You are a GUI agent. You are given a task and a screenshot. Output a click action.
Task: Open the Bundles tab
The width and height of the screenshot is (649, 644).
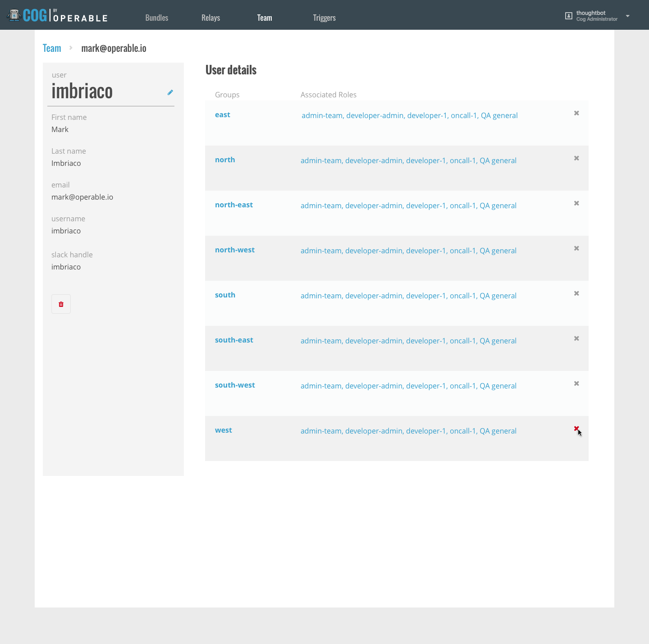pyautogui.click(x=156, y=18)
